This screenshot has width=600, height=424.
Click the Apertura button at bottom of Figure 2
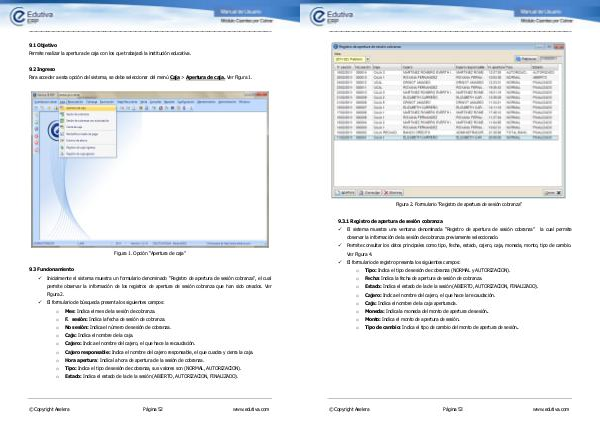(x=346, y=193)
